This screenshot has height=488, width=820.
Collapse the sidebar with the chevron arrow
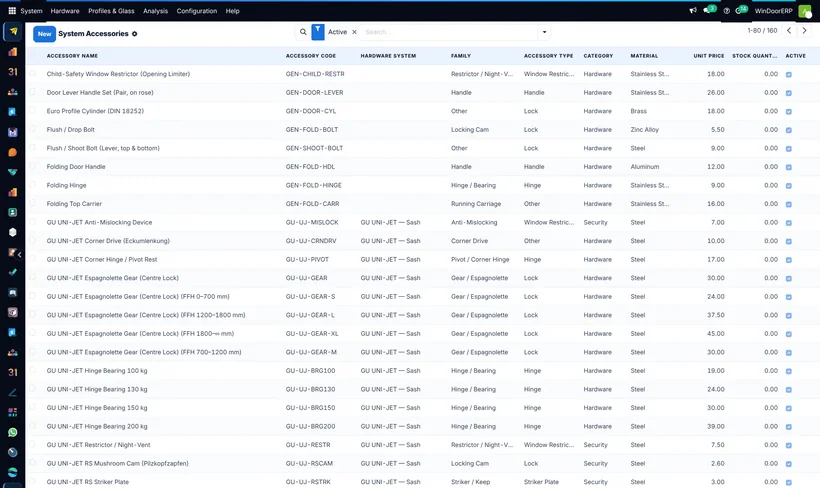(19, 255)
